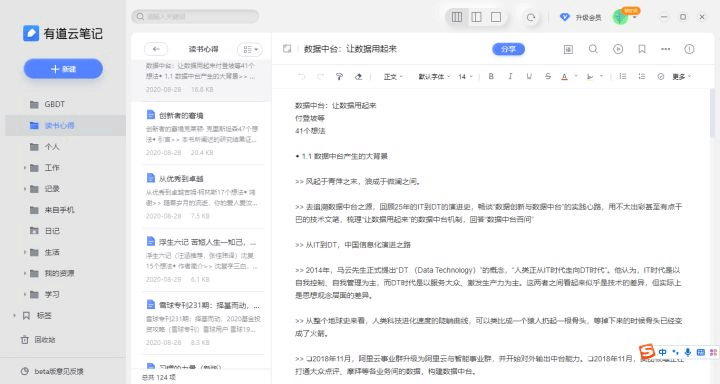Click the diamond membership icon

pos(565,17)
